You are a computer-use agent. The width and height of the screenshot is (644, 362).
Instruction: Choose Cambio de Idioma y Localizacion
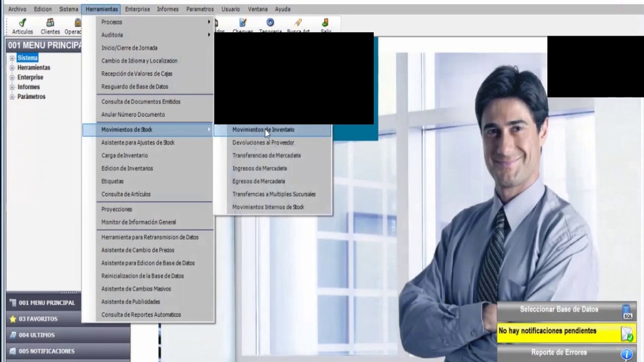tap(148, 61)
